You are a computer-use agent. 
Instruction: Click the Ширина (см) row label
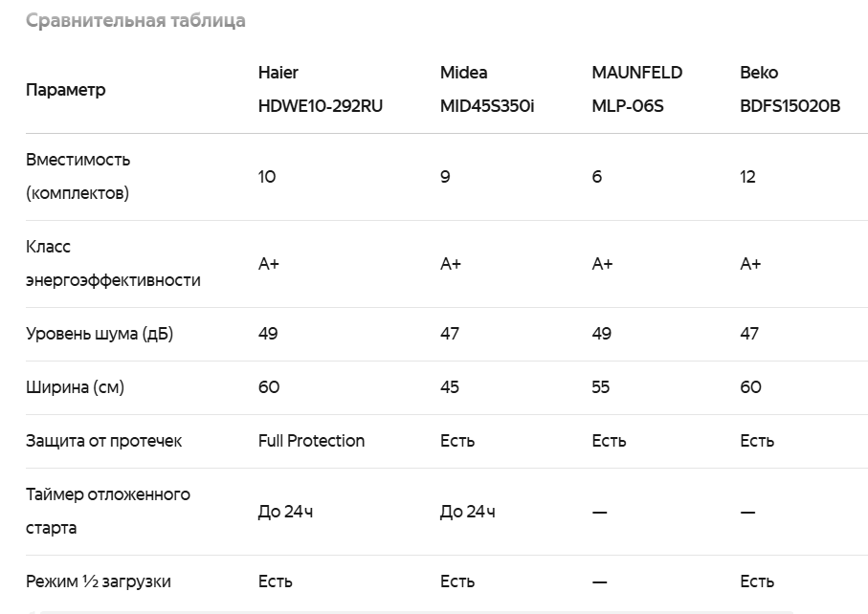tap(75, 387)
